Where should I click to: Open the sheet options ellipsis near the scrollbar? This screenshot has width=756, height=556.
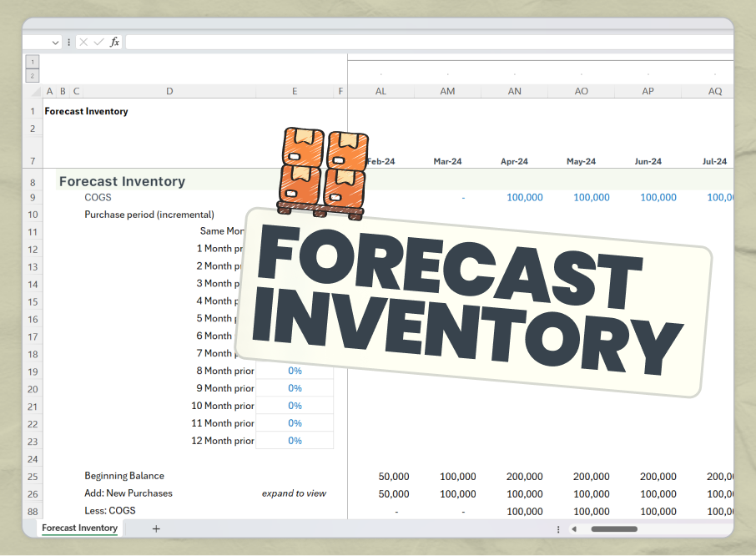point(557,528)
